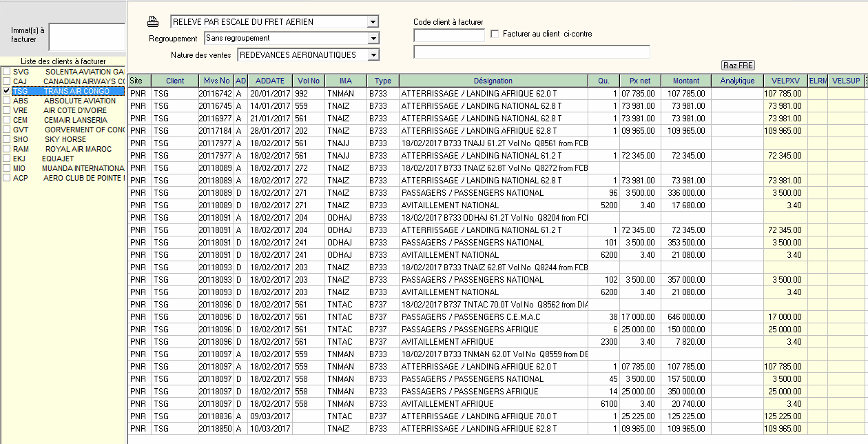
Task: Open the RELEVE PAR ESCALE report dropdown
Action: pos(373,22)
